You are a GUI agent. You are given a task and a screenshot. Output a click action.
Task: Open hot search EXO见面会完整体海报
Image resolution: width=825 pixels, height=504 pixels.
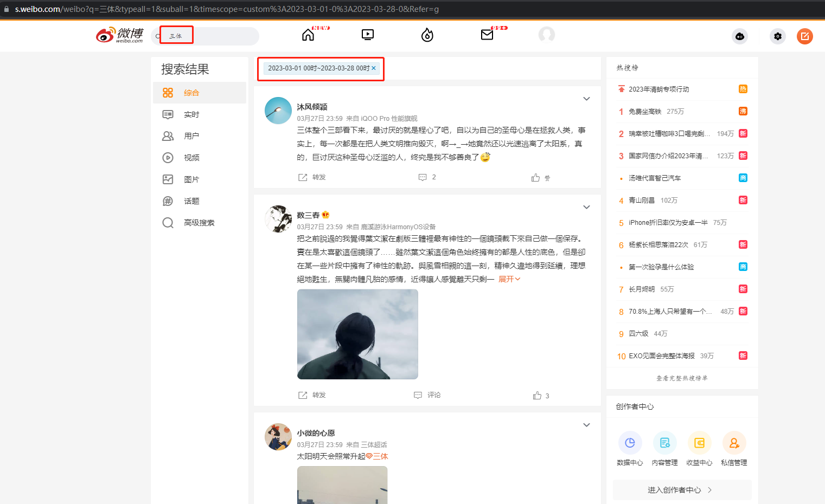pos(662,356)
